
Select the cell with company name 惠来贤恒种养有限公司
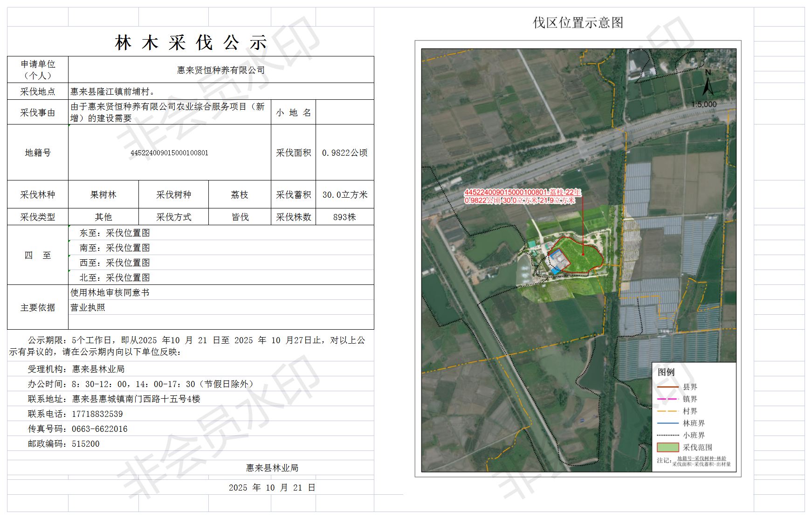[x=220, y=70]
